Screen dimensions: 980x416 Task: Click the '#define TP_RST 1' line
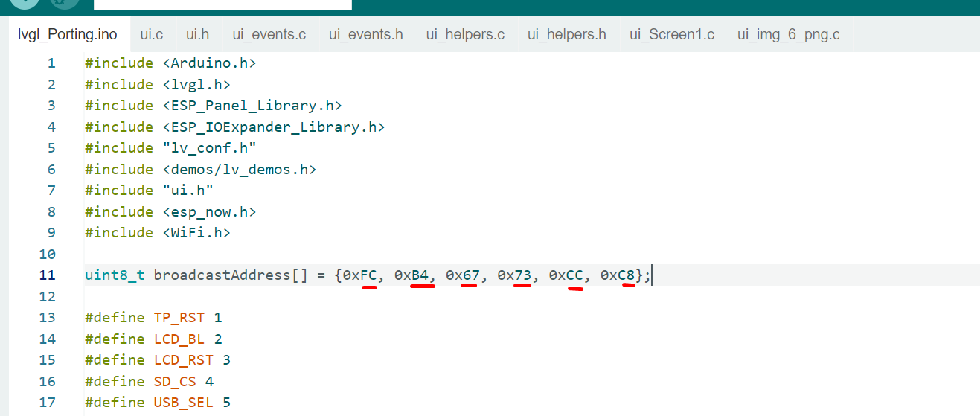(153, 318)
